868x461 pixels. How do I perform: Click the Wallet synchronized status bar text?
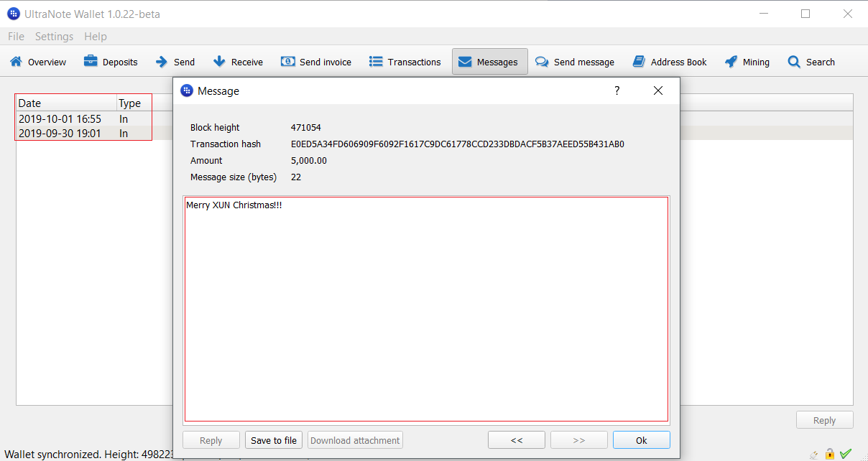click(89, 454)
